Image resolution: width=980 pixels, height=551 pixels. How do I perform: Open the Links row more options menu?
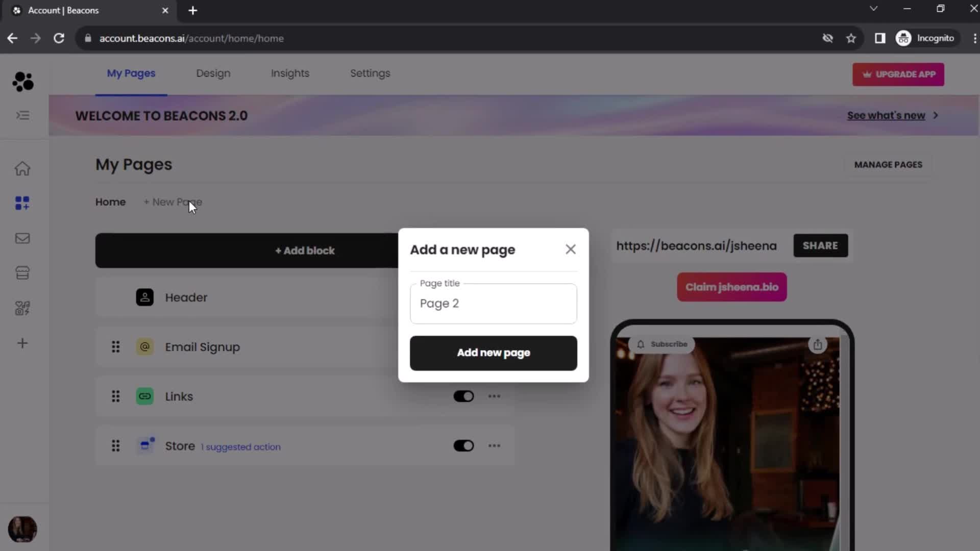click(494, 396)
